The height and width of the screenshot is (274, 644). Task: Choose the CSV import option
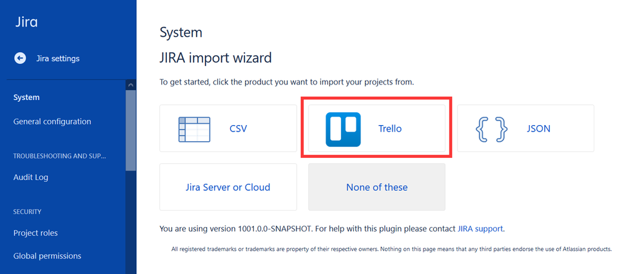(228, 128)
